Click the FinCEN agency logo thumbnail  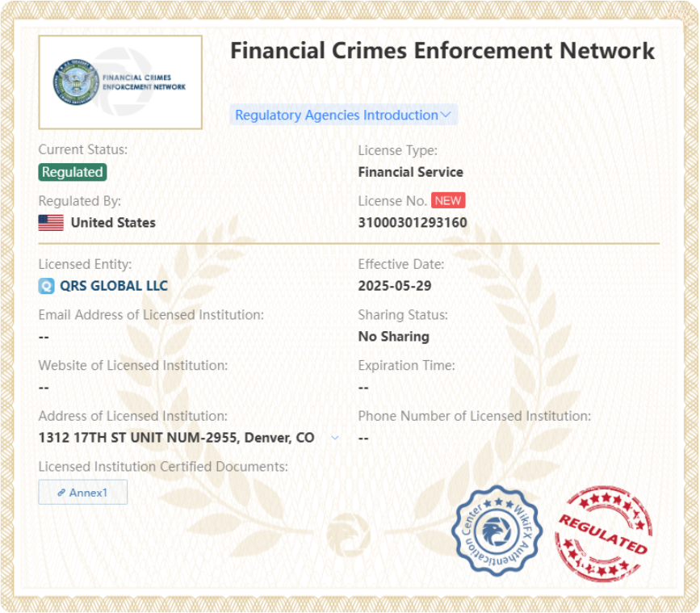(x=120, y=82)
